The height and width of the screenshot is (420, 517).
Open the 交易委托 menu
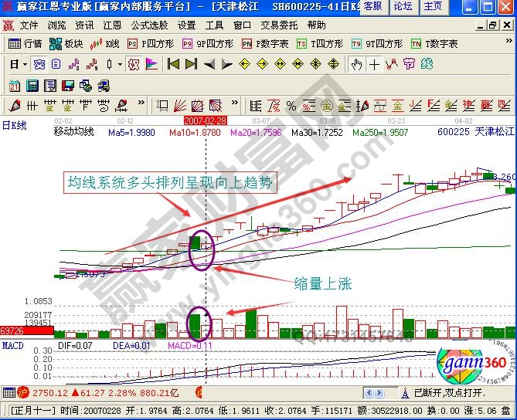[278, 25]
